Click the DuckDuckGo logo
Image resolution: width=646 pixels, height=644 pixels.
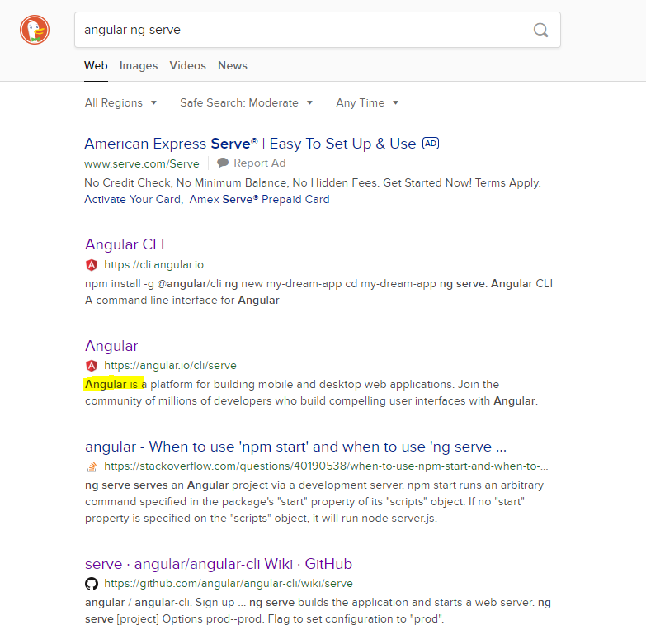tap(35, 30)
